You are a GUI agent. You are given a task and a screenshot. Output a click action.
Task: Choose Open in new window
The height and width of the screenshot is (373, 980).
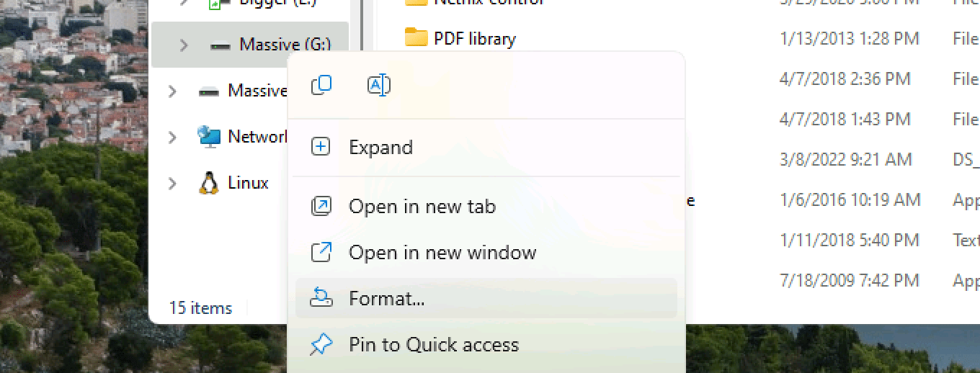pyautogui.click(x=442, y=253)
